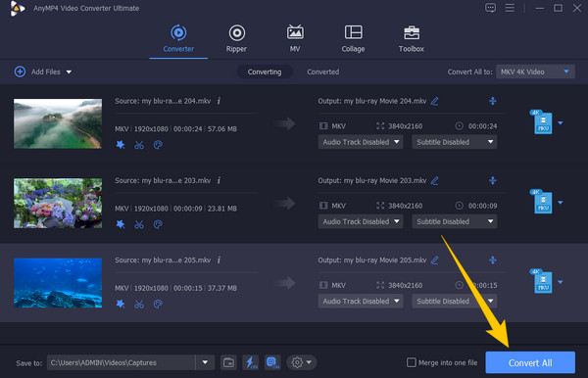
Task: Enable Merge into one file checkbox
Action: [412, 362]
